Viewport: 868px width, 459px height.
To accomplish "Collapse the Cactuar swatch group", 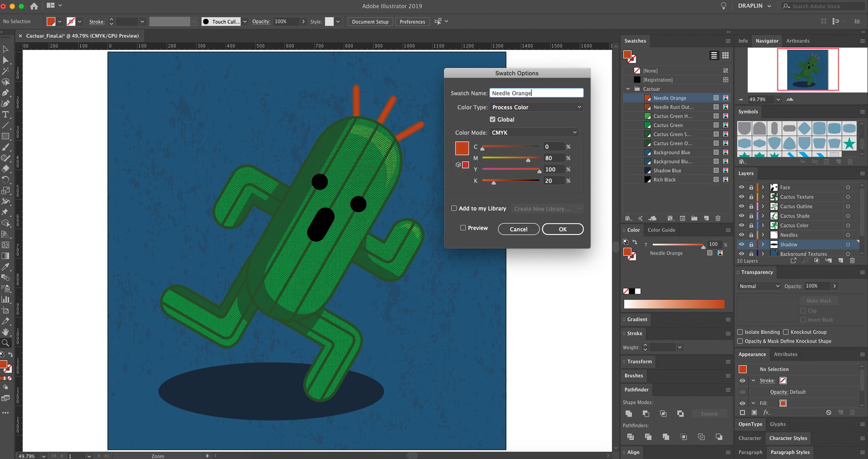I will (628, 89).
